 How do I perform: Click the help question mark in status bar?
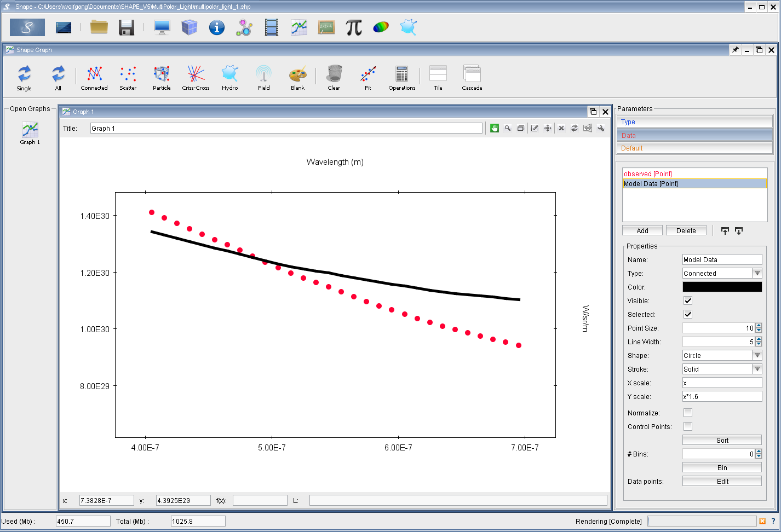773,521
